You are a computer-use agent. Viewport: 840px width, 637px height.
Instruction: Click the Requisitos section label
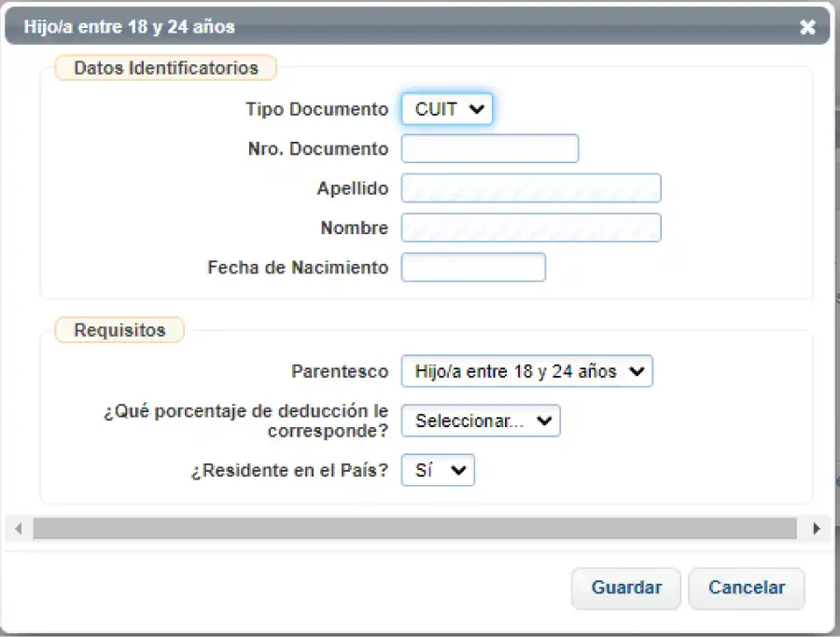(x=119, y=329)
